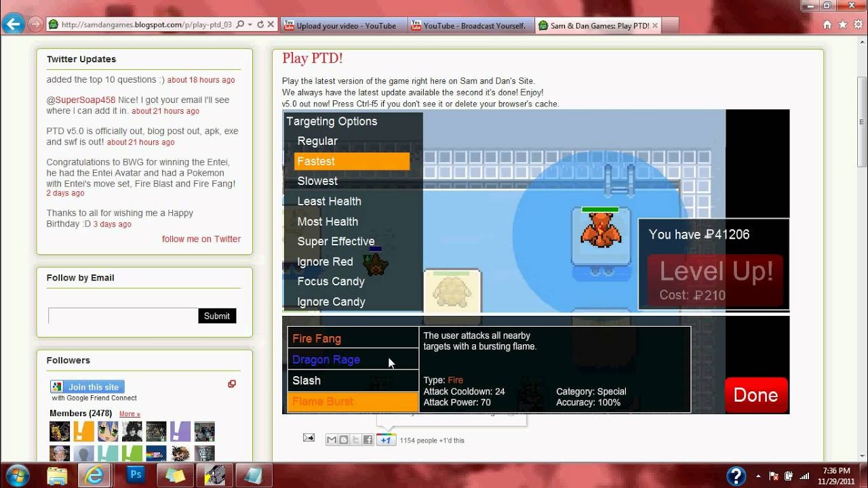Click the Level Up! button
This screenshot has width=868, height=488.
715,280
